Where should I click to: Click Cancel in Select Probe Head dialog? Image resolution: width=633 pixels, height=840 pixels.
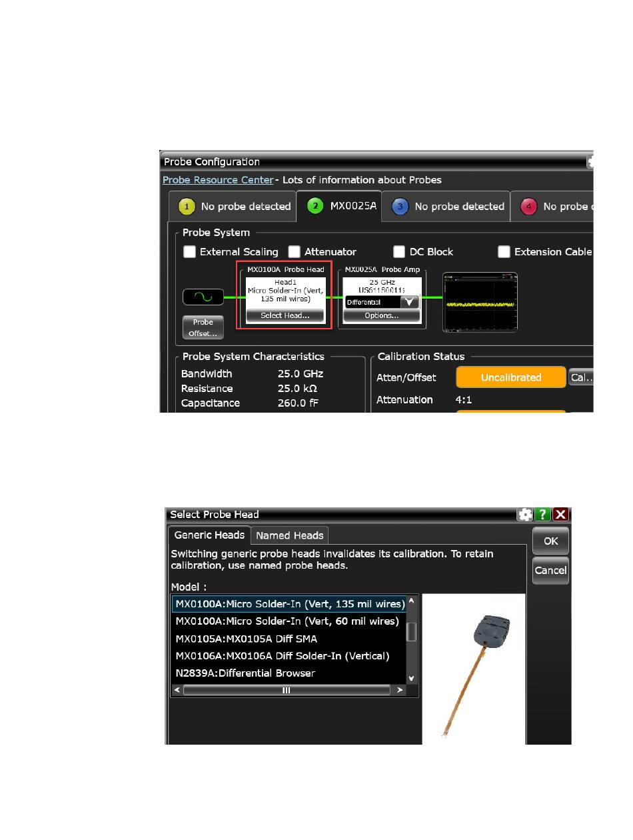click(x=551, y=571)
